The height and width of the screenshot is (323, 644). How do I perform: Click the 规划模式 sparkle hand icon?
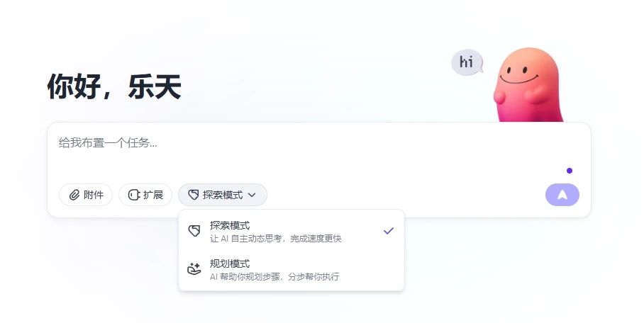pyautogui.click(x=194, y=269)
